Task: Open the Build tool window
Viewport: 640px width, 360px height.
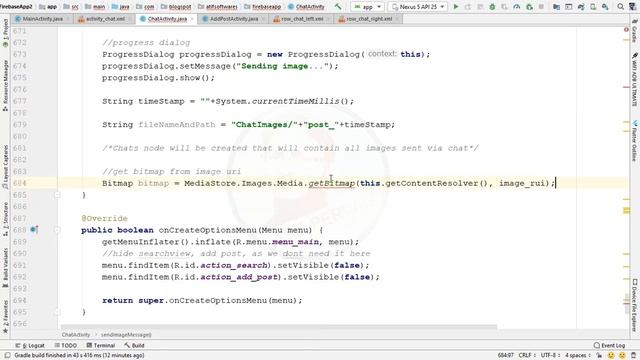Action: 134,345
